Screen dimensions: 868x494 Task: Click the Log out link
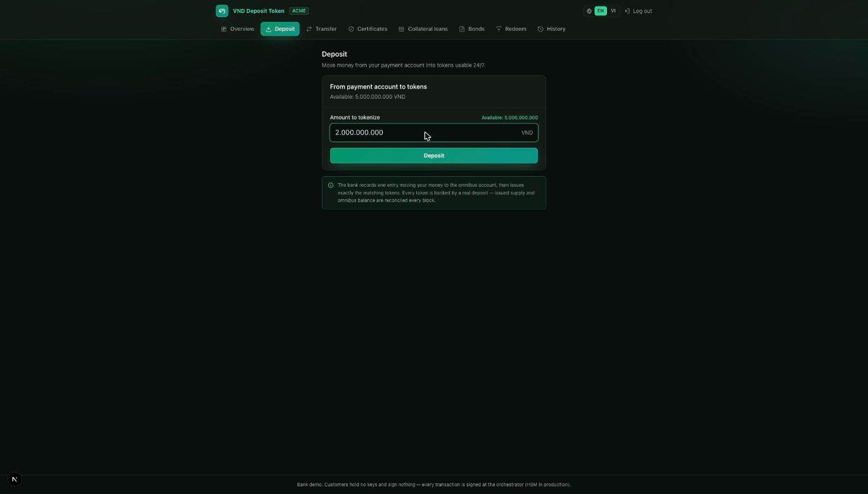[x=638, y=11]
